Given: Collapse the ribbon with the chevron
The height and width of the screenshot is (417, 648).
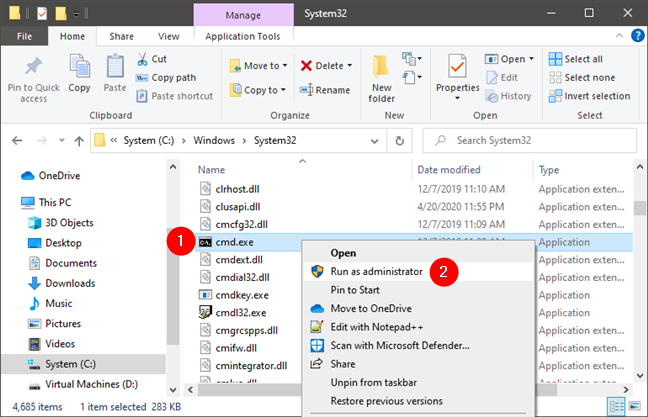Looking at the screenshot, I should pos(619,36).
